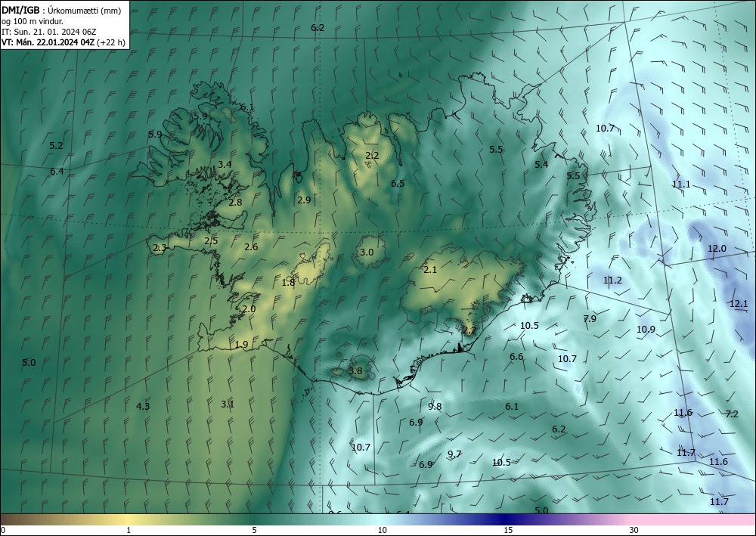
Task: Click the color scale label "30"
Action: point(634,530)
